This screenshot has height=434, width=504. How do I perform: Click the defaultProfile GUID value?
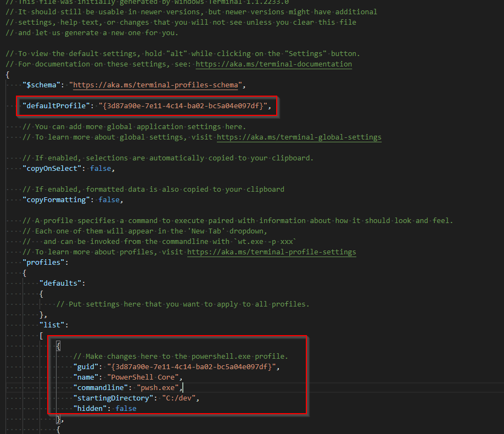coord(183,106)
